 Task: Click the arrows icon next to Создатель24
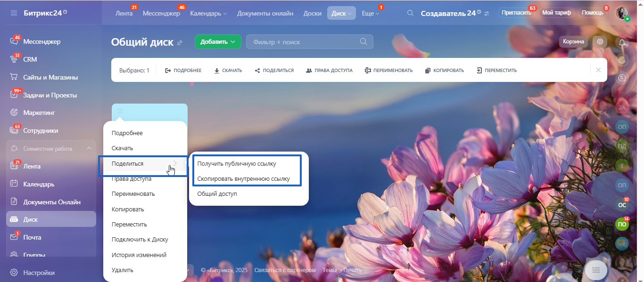(487, 13)
